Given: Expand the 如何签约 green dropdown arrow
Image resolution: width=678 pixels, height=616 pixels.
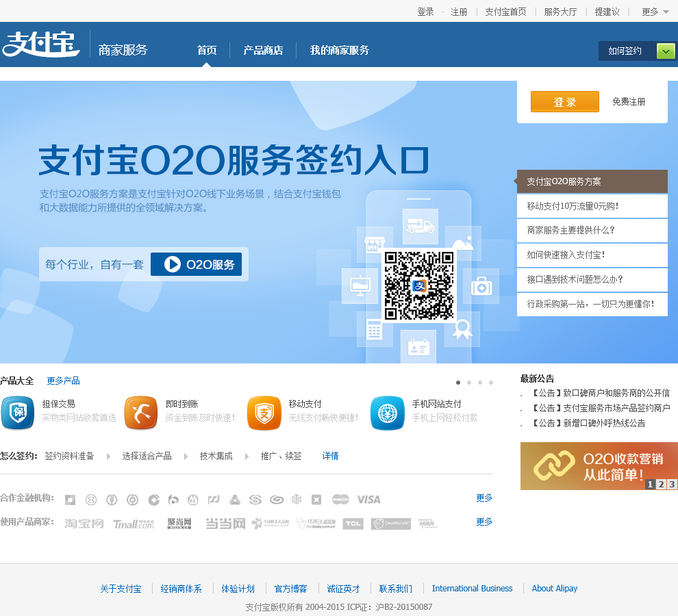Looking at the screenshot, I should pyautogui.click(x=666, y=51).
